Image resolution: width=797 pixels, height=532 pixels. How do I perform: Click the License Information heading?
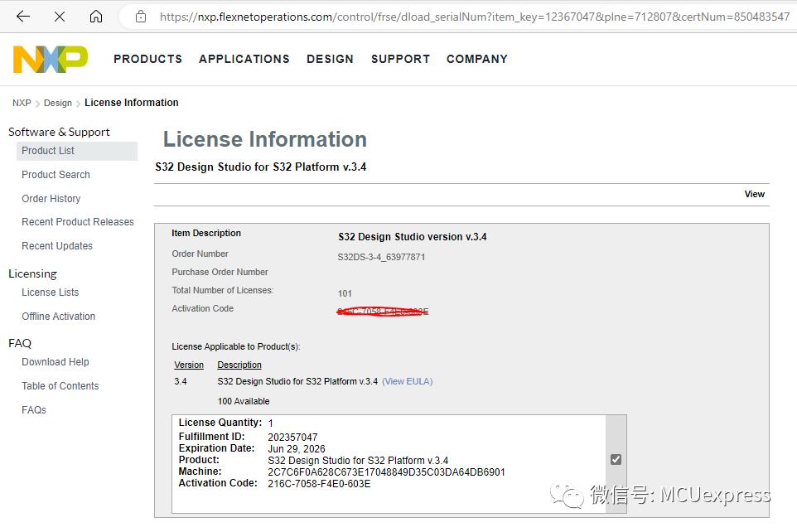tap(265, 139)
